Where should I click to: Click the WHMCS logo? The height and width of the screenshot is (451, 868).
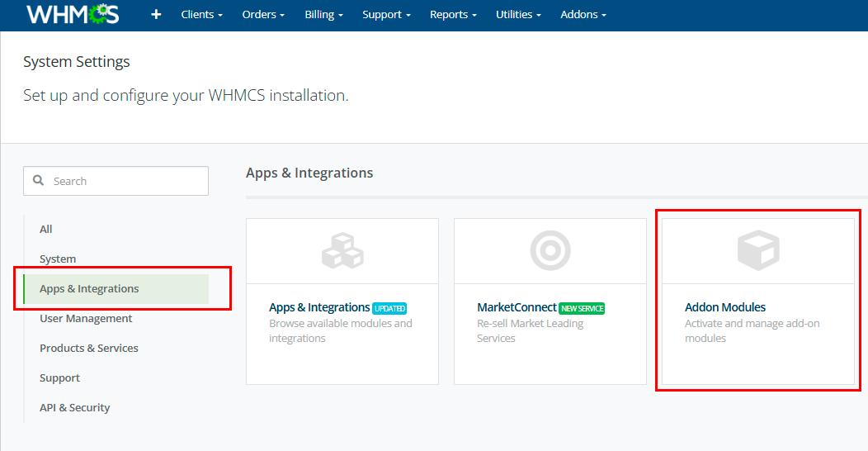(x=73, y=14)
